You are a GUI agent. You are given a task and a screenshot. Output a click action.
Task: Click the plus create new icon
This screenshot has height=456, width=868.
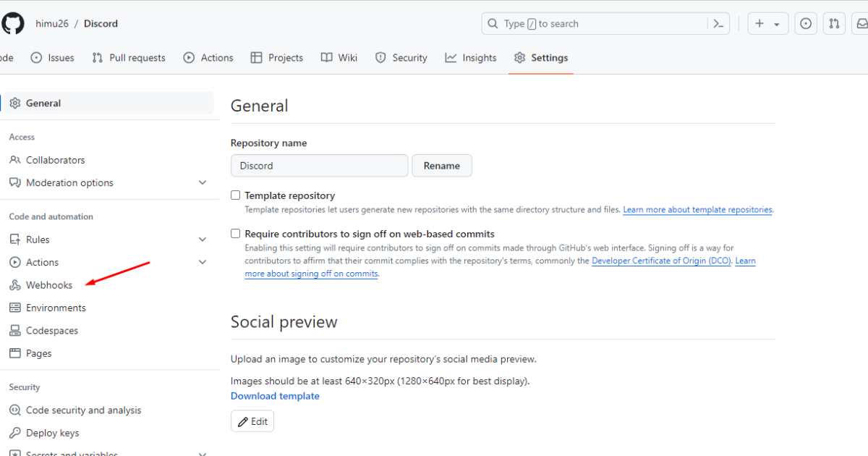tap(759, 24)
